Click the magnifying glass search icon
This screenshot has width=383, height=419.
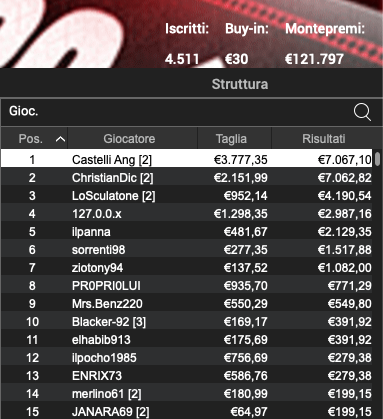tap(362, 112)
